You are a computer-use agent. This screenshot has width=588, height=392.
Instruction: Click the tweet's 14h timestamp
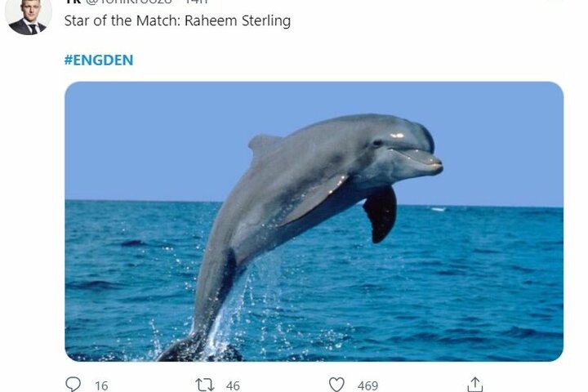(x=197, y=2)
